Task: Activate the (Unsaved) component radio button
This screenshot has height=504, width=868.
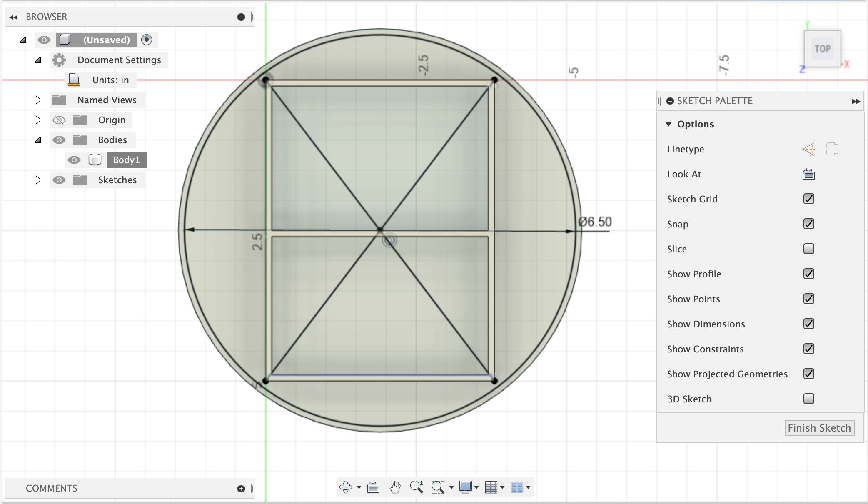Action: point(147,40)
